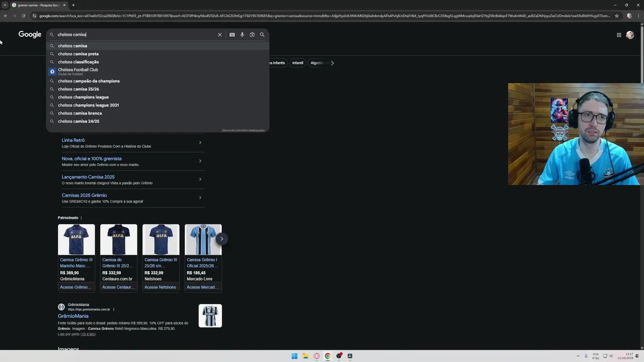This screenshot has height=362, width=644.
Task: Click 'Acesse Netshoes' button
Action: [x=160, y=287]
